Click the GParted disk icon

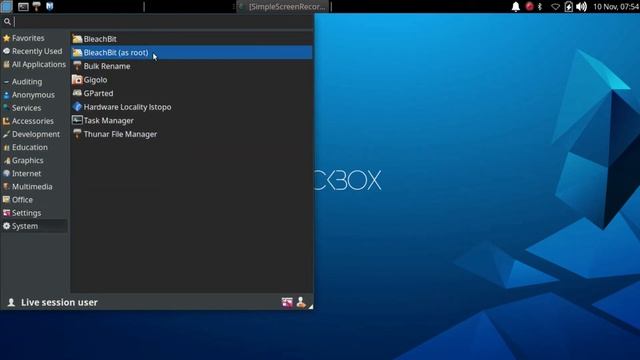[77, 93]
